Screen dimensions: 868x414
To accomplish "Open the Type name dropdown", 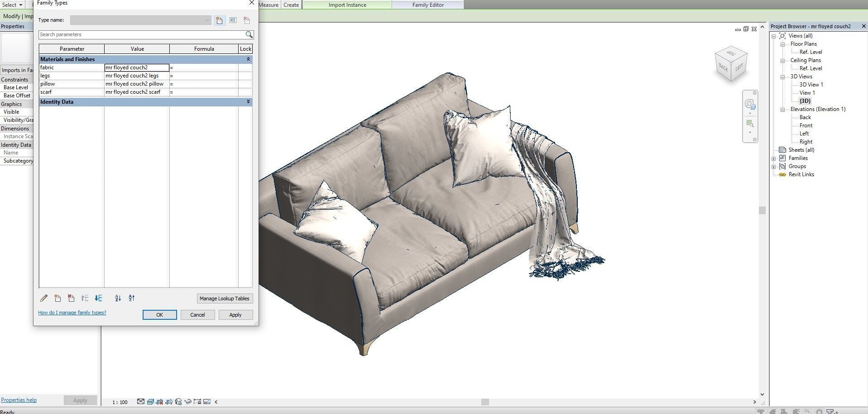I will point(207,20).
